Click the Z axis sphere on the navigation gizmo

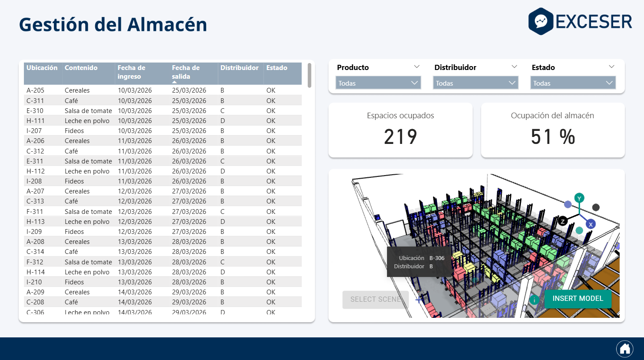[x=563, y=221]
